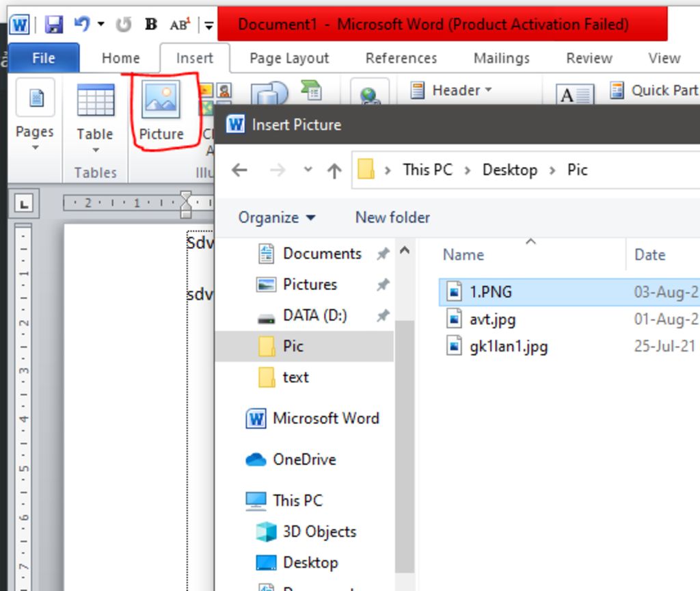Screen dimensions: 700x591
Task: Switch to the Home ribbon tab
Action: [120, 58]
